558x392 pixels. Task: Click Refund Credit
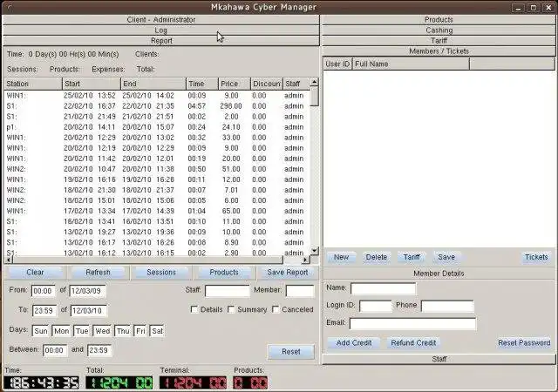(x=413, y=343)
